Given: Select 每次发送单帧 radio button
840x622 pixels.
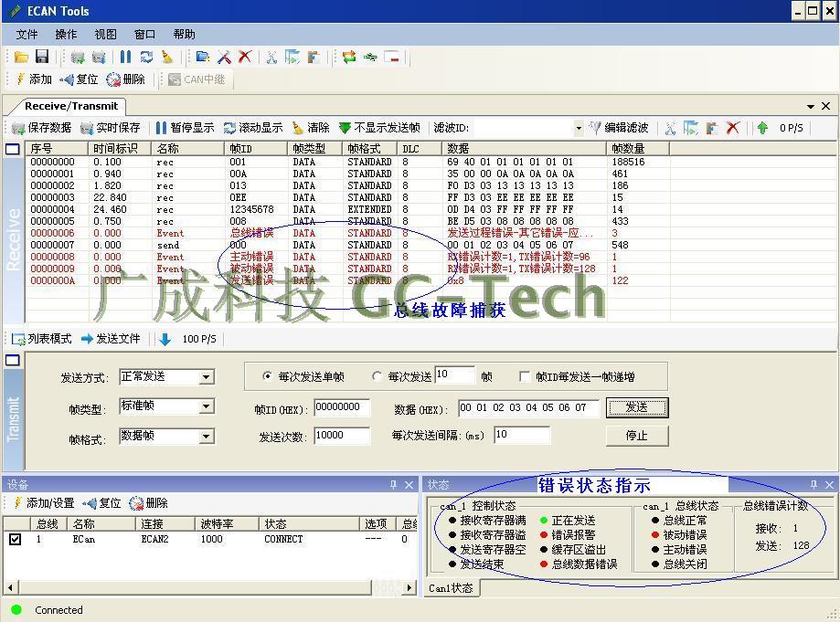Looking at the screenshot, I should pos(268,376).
